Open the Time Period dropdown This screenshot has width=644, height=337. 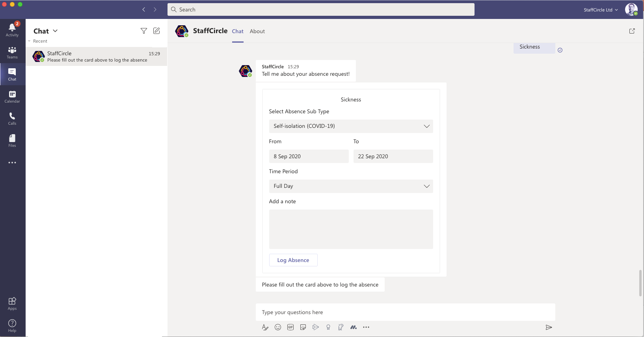[x=351, y=186]
